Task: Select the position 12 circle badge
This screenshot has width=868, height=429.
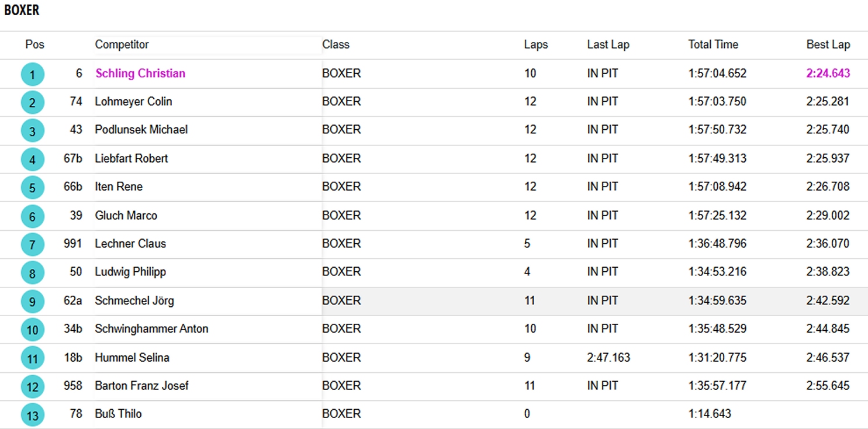Action: point(32,386)
